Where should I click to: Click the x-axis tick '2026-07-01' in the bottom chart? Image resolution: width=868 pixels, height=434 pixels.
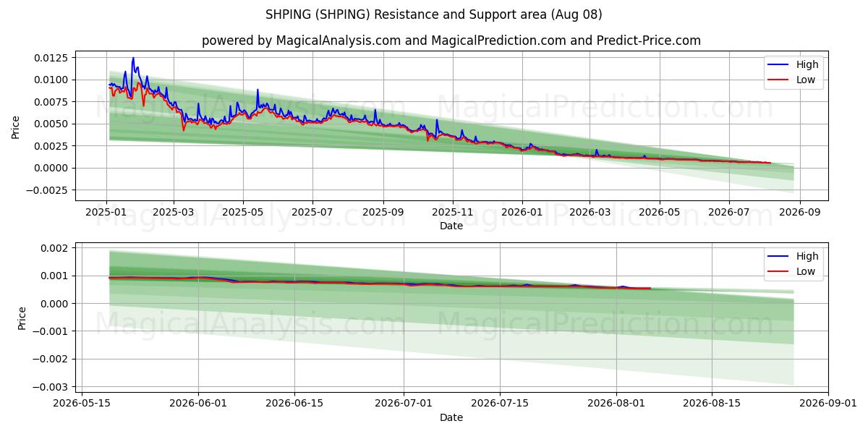coord(404,404)
